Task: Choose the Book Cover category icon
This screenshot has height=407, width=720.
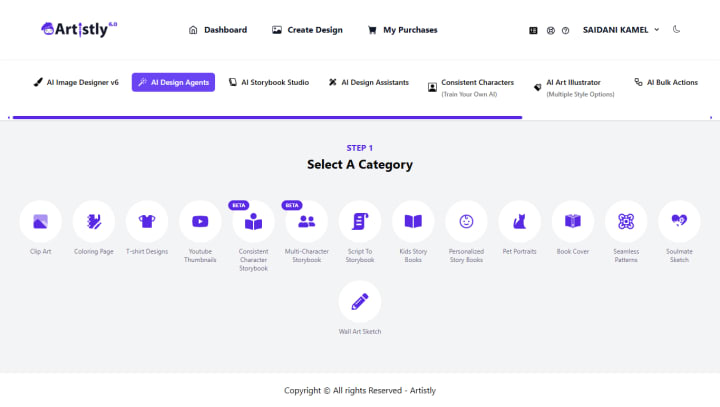Action: (x=573, y=221)
